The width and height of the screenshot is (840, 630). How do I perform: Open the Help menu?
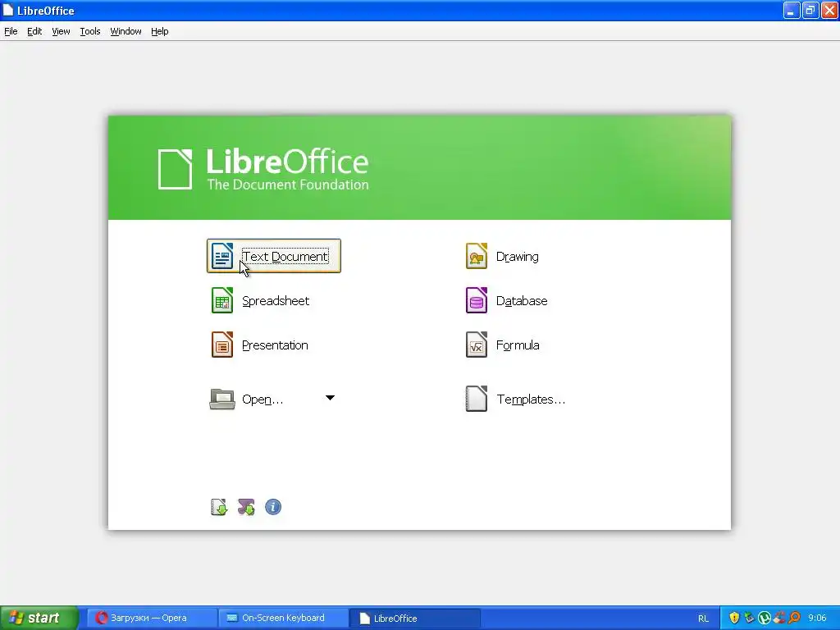tap(160, 31)
